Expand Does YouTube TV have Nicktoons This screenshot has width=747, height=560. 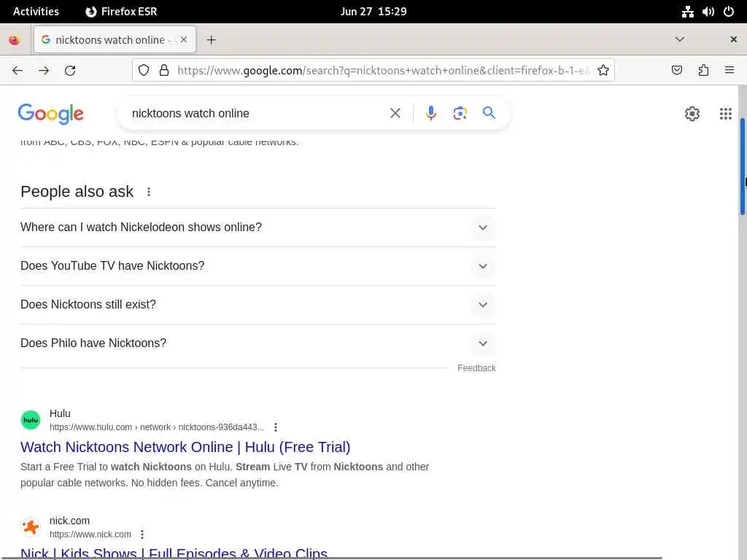click(x=258, y=265)
